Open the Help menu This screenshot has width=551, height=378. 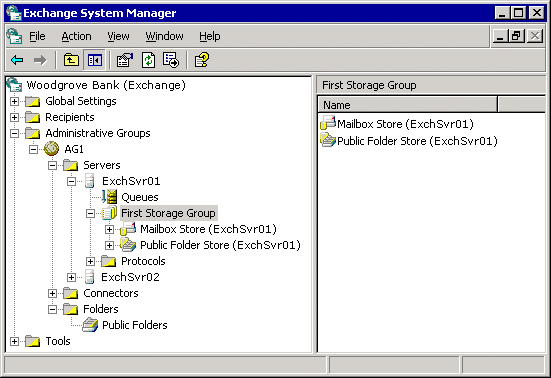point(210,36)
